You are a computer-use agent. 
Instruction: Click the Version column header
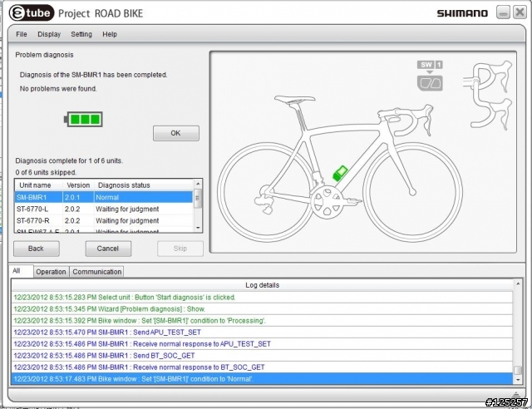click(78, 185)
